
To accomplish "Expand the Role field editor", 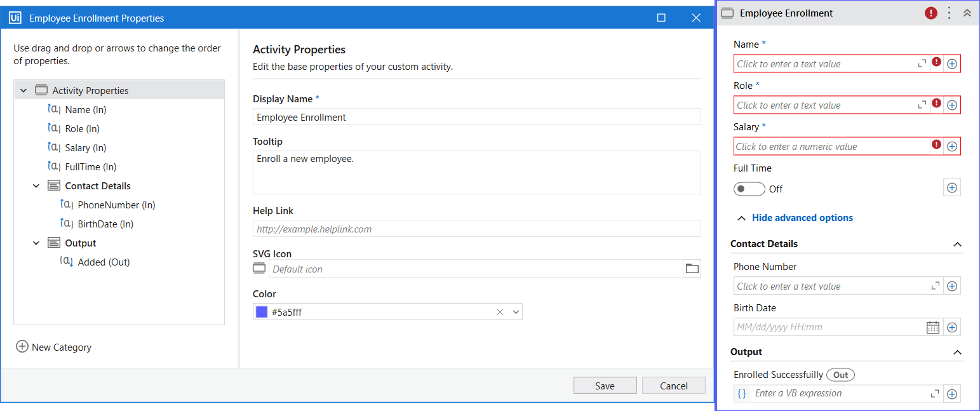I will [x=922, y=105].
